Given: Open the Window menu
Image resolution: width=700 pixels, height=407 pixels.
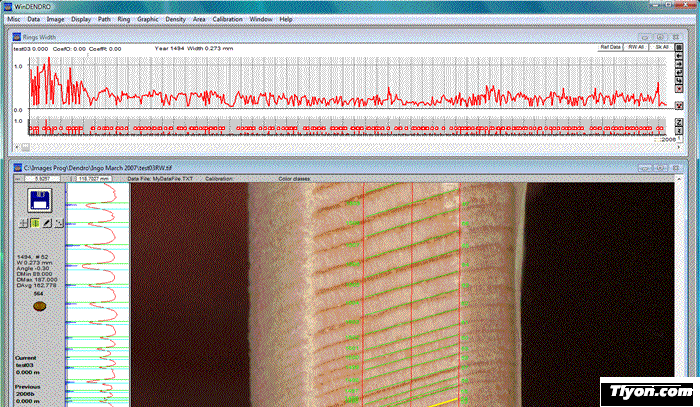Looking at the screenshot, I should [x=261, y=19].
